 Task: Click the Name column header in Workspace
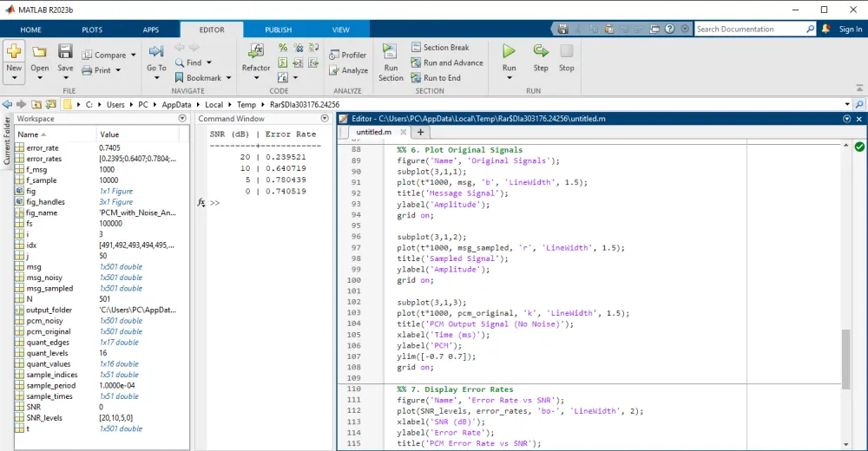[56, 134]
